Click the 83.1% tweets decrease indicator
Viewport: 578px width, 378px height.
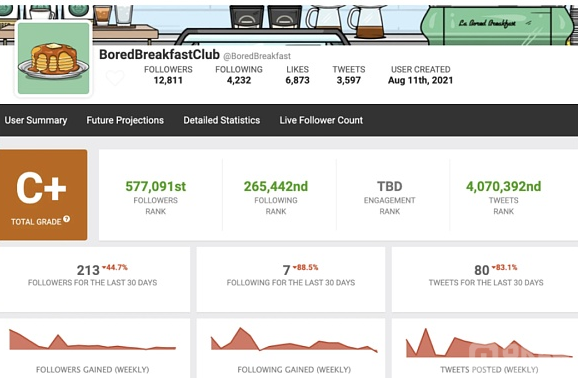pos(504,267)
